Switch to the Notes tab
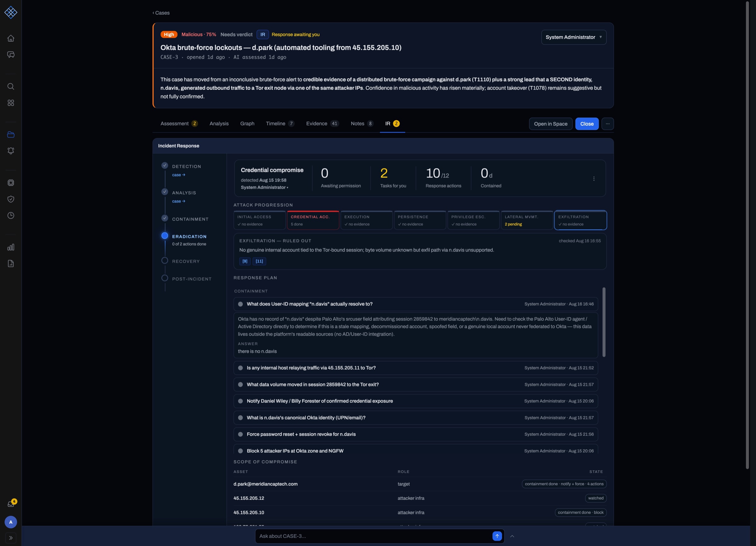This screenshot has height=546, width=756. [362, 123]
